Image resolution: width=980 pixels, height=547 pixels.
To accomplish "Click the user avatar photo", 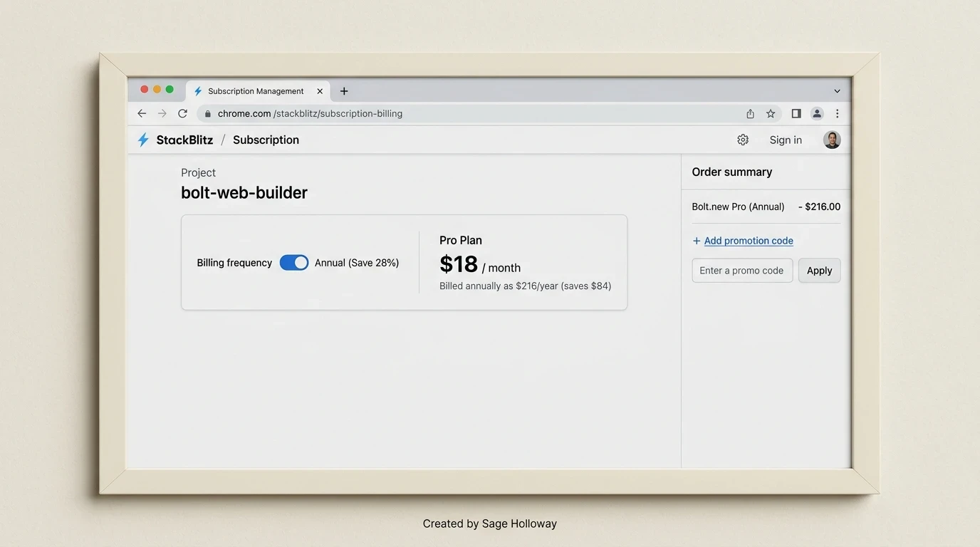I will pos(832,140).
